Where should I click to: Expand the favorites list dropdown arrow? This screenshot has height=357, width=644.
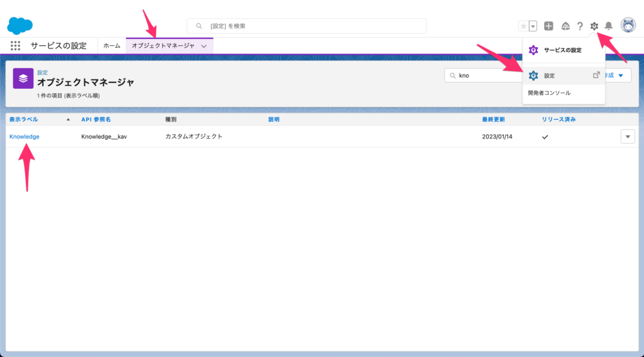pos(533,26)
